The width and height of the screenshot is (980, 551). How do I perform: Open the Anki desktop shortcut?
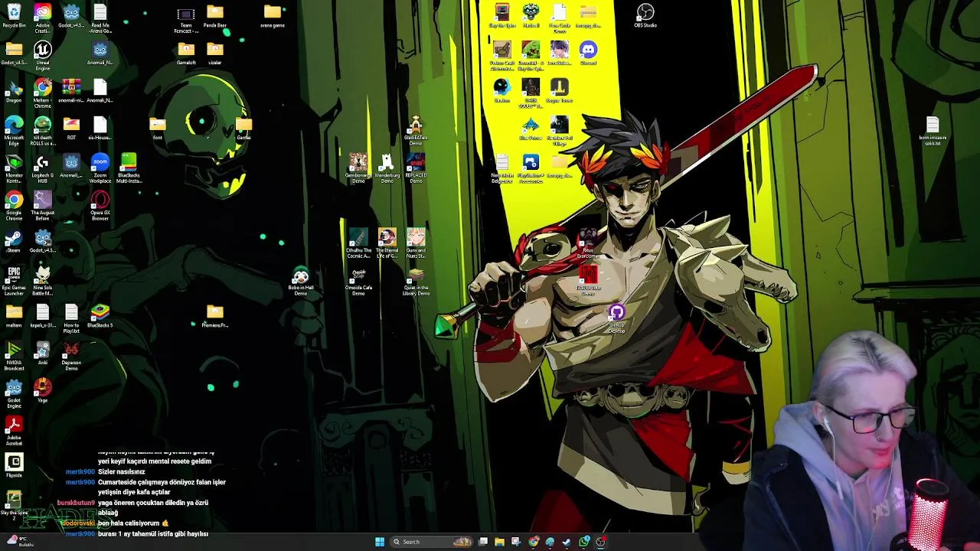tap(42, 354)
